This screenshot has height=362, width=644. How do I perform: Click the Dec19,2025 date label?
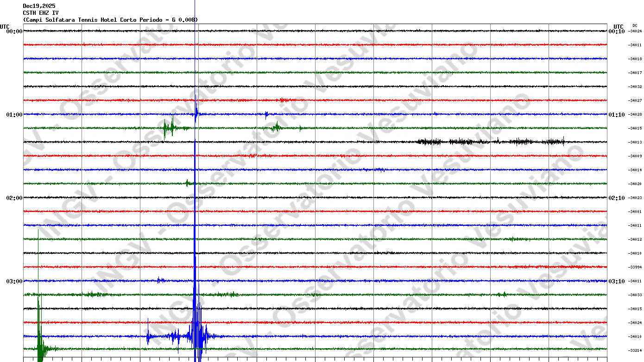(39, 6)
